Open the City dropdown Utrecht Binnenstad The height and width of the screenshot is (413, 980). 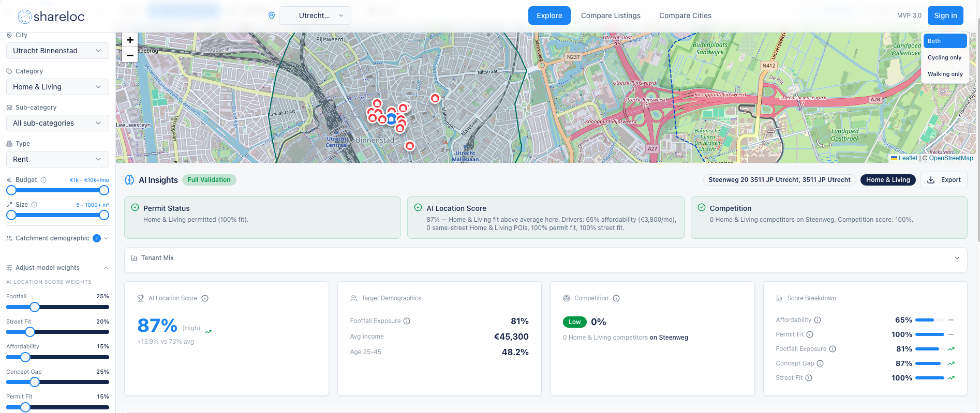point(57,51)
